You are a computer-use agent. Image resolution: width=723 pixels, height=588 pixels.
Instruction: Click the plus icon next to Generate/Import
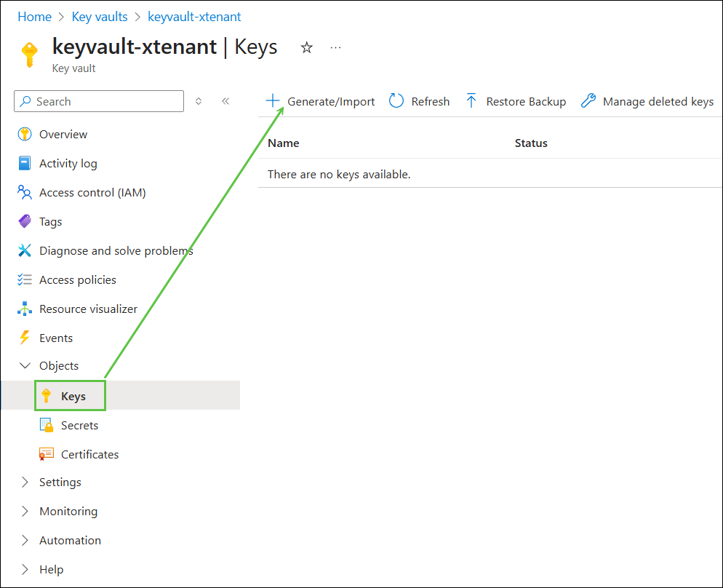273,100
